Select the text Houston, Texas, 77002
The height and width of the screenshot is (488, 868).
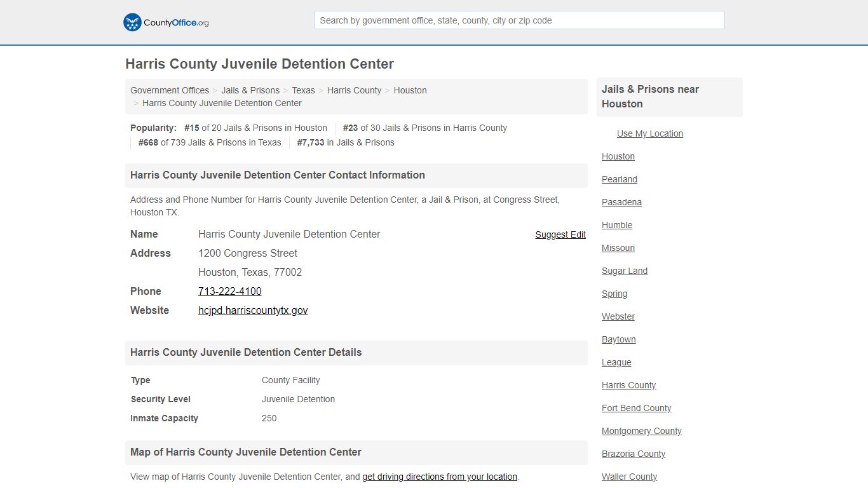tap(250, 272)
